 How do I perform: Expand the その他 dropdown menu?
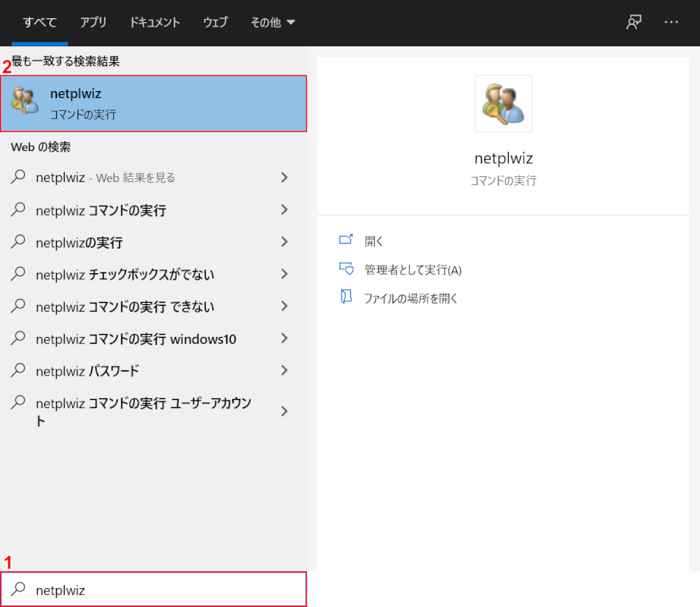point(273,22)
